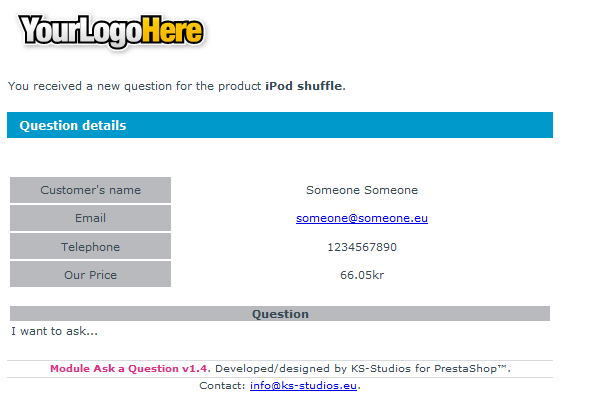Click the pink Module Ask a Question text

[130, 369]
